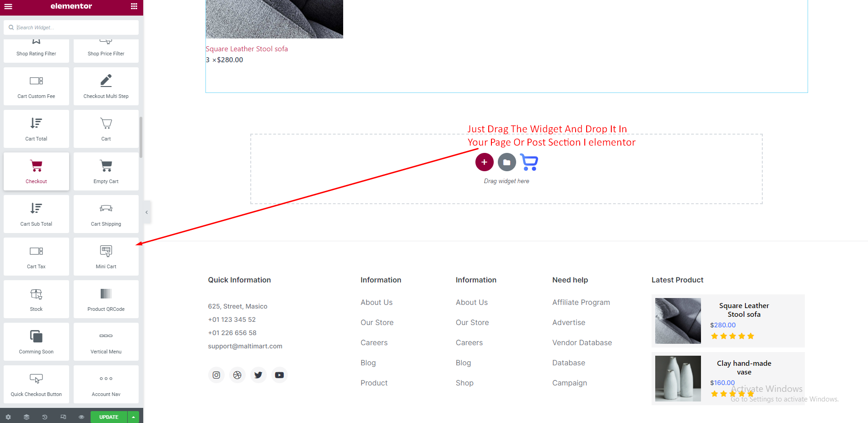Click the widget panel scrollbar
868x423 pixels.
click(x=141, y=137)
